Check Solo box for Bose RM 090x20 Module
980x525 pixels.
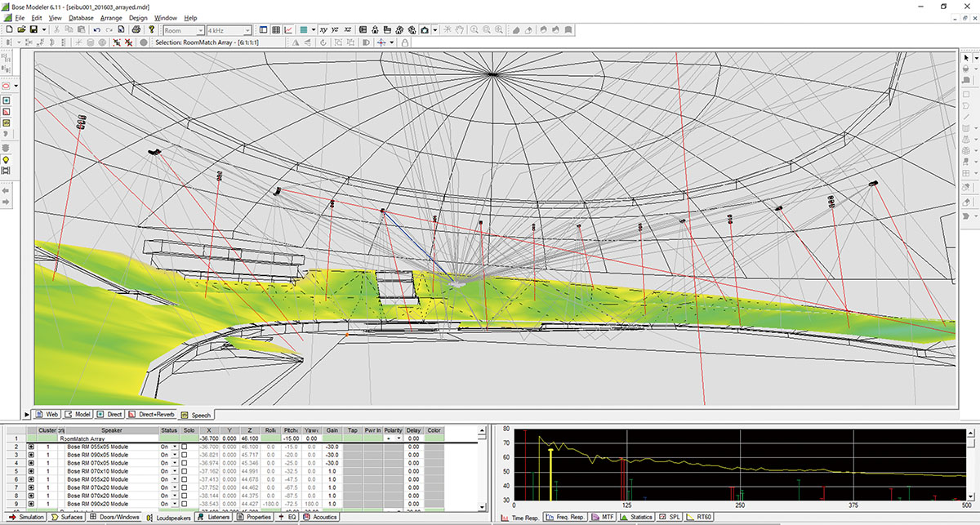click(x=185, y=505)
